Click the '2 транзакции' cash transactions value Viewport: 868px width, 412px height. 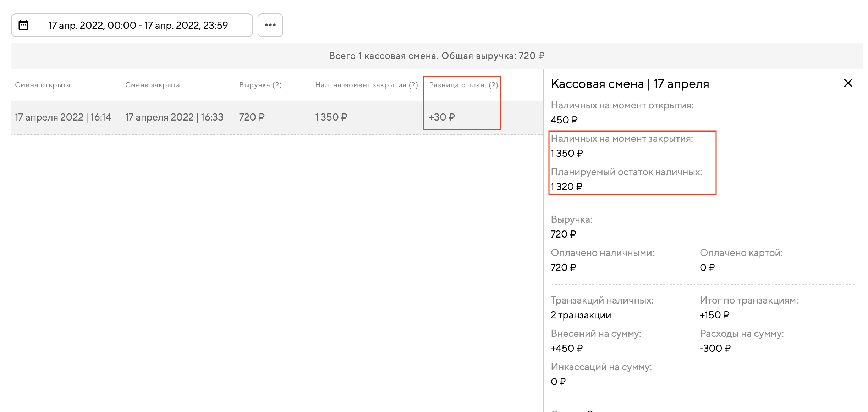coord(581,315)
